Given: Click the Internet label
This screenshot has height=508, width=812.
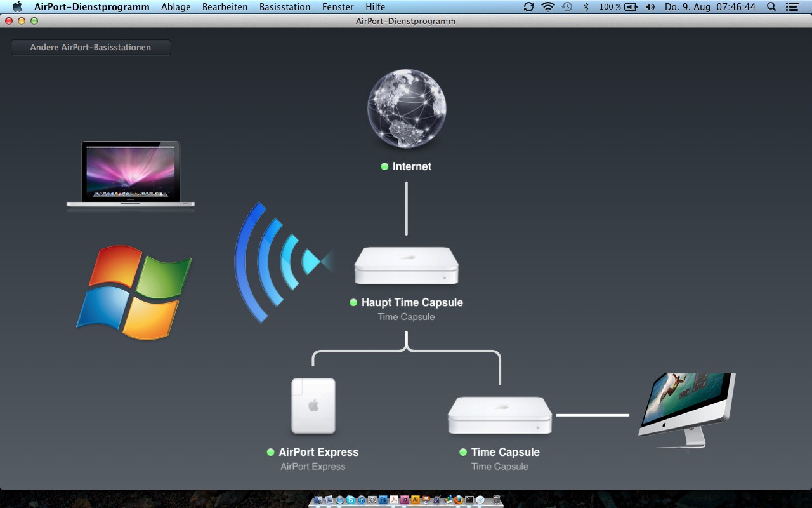Looking at the screenshot, I should point(412,166).
